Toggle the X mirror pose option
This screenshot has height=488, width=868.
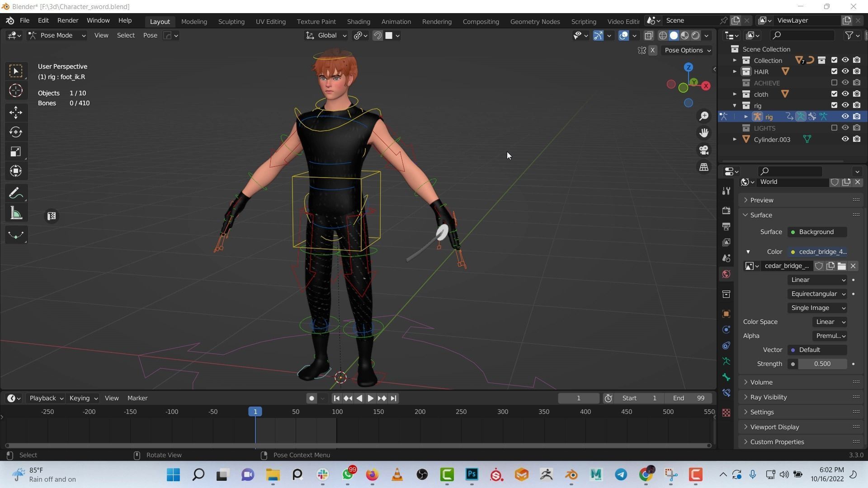[652, 51]
